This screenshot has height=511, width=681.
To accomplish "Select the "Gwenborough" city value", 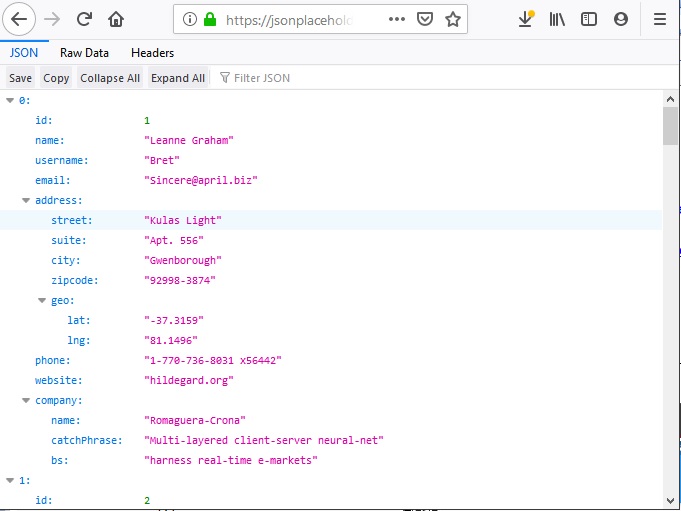I will pyautogui.click(x=183, y=260).
